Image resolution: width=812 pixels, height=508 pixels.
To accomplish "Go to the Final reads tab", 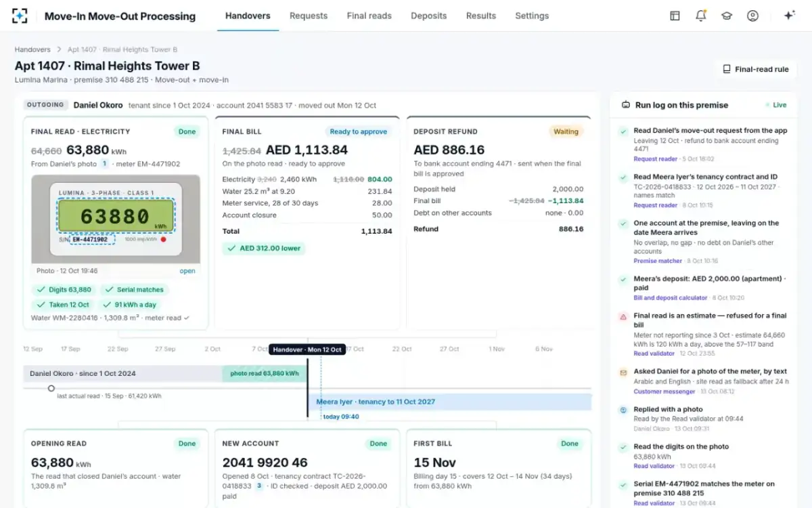I will [x=369, y=16].
